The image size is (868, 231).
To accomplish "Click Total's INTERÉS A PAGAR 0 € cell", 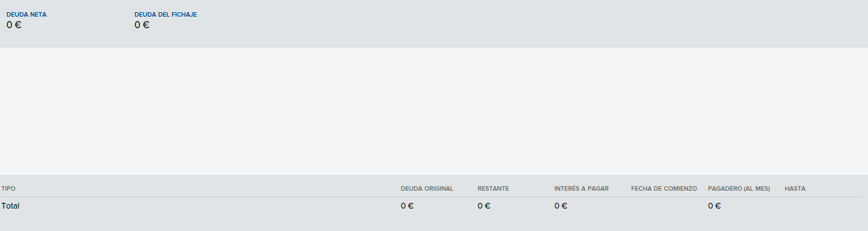I will (561, 206).
